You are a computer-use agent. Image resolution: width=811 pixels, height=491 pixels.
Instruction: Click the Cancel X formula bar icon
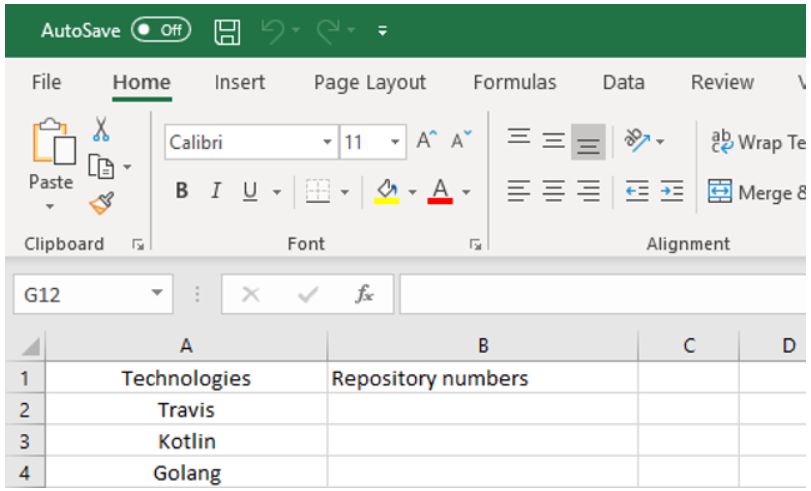pos(251,294)
